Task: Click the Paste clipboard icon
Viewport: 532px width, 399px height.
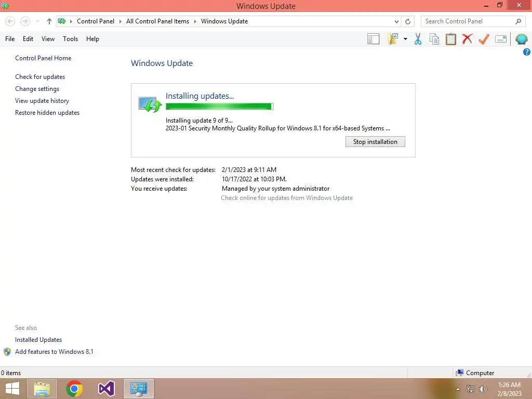Action: (x=450, y=39)
